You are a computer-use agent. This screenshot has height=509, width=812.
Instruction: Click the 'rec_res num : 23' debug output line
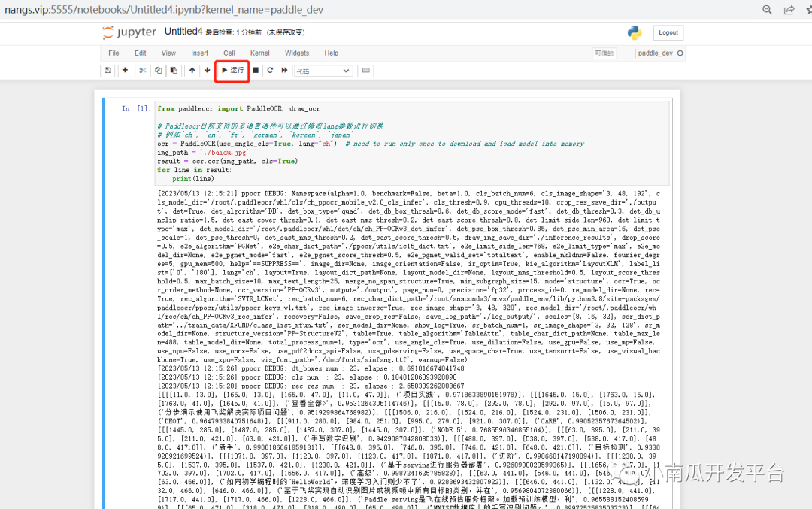311,386
